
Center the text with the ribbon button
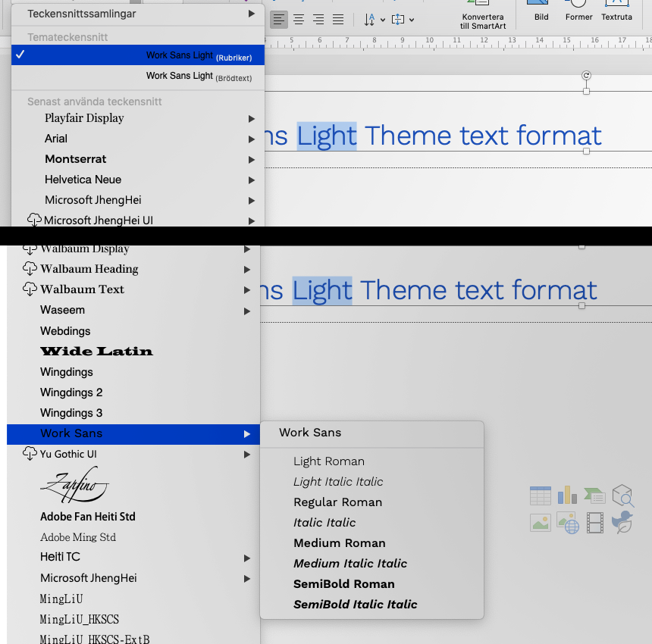coord(299,19)
